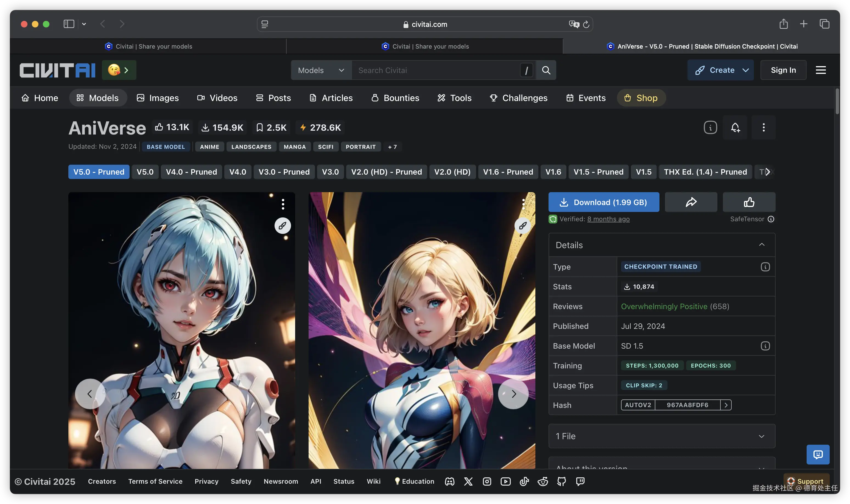Switch to V4.0 - Pruned version
The width and height of the screenshot is (850, 504).
coord(191,172)
